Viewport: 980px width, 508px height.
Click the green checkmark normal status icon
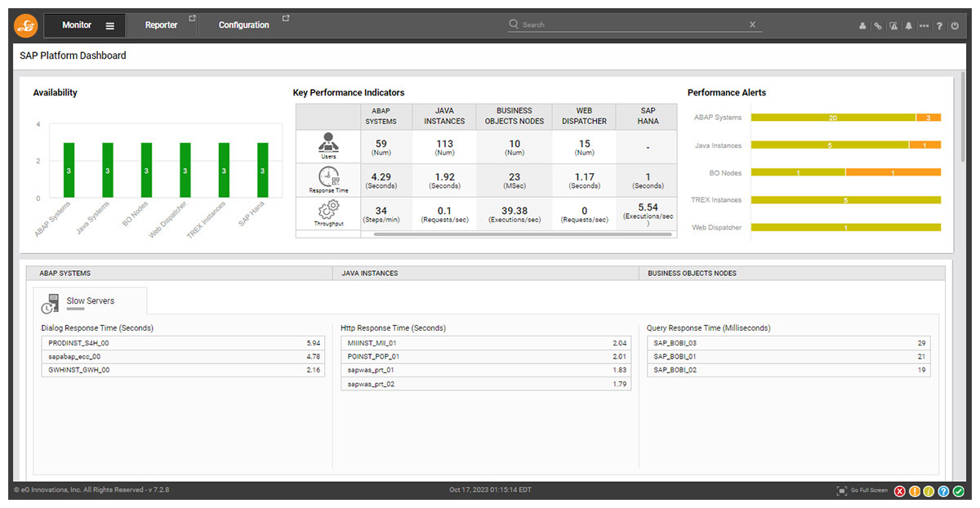(958, 491)
